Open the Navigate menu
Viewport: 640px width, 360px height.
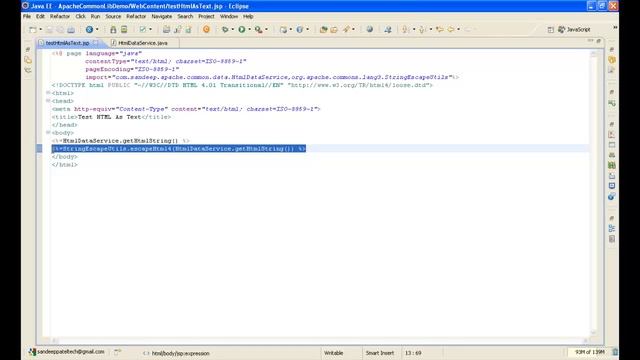(x=162, y=16)
